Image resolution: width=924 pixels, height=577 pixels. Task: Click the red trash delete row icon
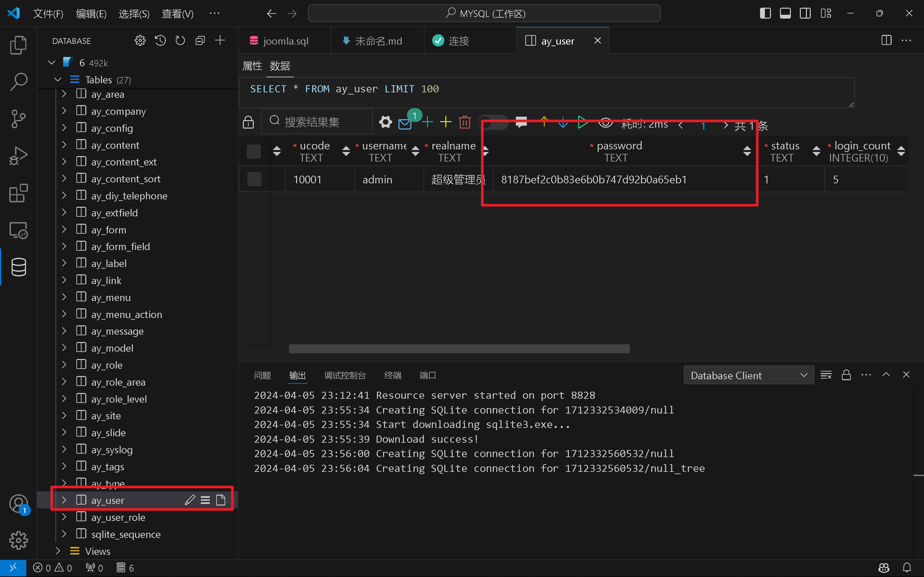click(465, 122)
